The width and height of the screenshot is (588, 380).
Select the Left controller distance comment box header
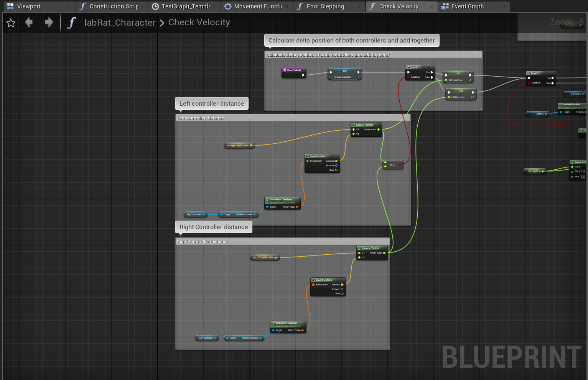(293, 118)
